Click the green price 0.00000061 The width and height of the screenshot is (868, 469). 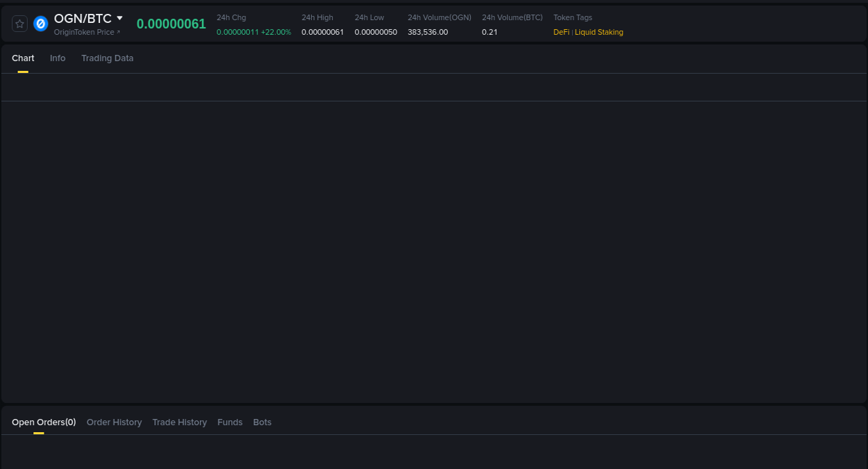tap(172, 24)
